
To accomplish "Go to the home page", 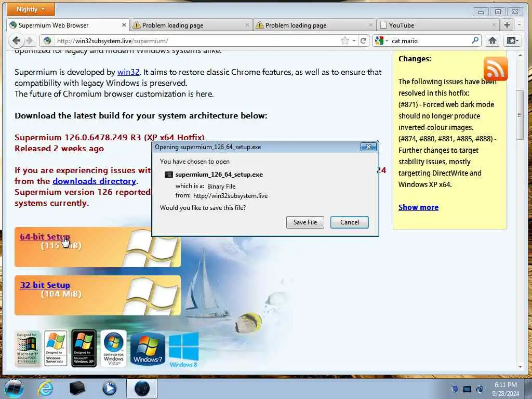I will 493,41.
